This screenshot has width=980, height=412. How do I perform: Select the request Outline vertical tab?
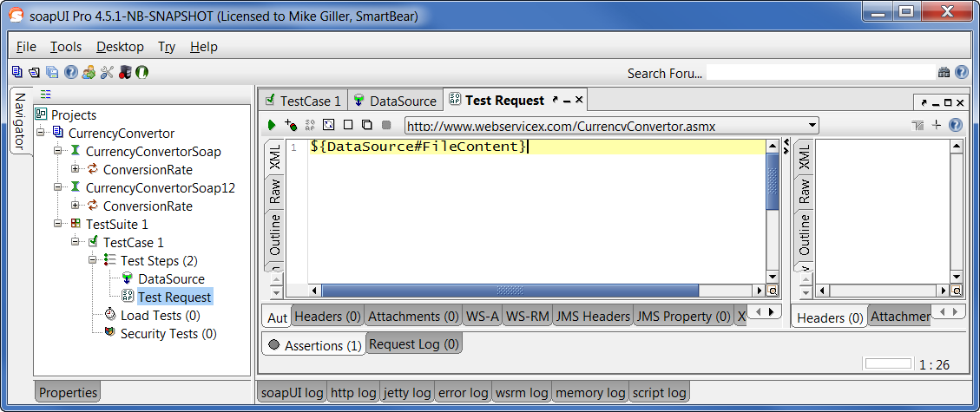pyautogui.click(x=275, y=235)
